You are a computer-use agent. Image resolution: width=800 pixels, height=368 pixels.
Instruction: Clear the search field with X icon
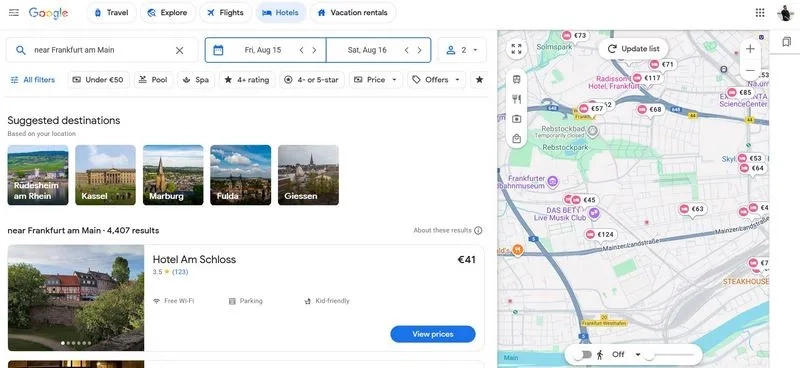click(180, 50)
